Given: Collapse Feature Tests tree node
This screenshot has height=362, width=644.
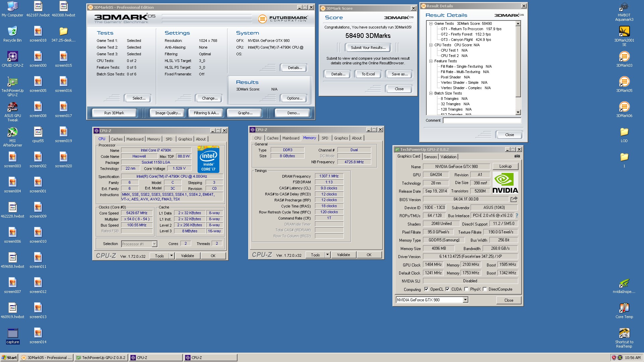Looking at the screenshot, I should pos(431,61).
